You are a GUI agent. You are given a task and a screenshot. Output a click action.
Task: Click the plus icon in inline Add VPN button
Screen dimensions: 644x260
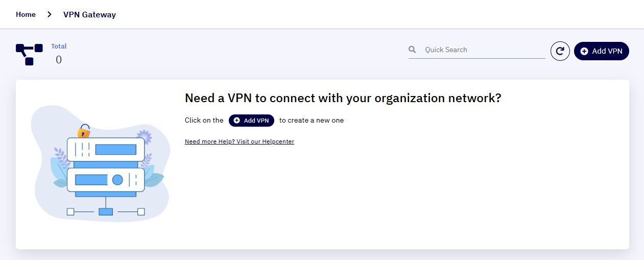[237, 121]
